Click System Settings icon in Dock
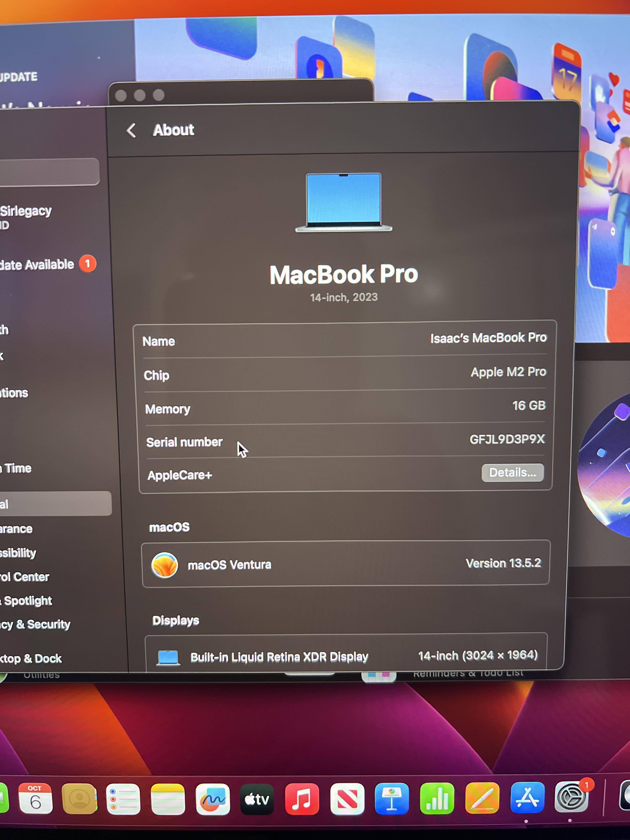The height and width of the screenshot is (840, 630). [x=571, y=798]
